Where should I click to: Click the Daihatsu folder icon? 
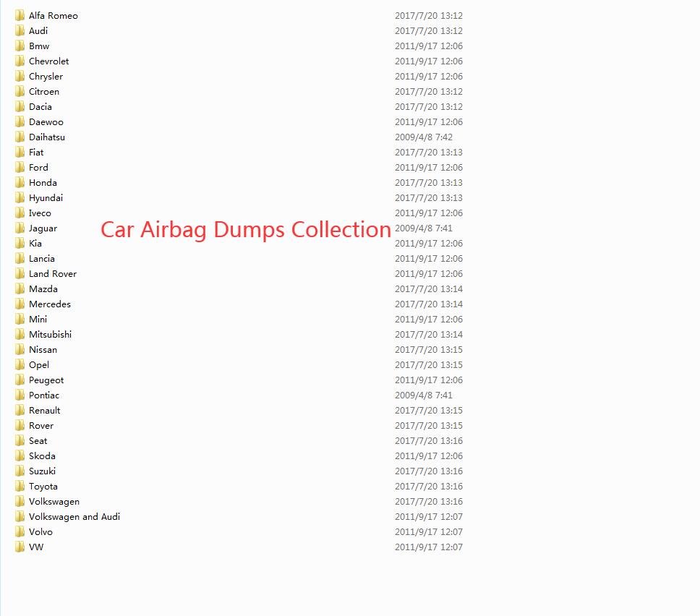(20, 137)
